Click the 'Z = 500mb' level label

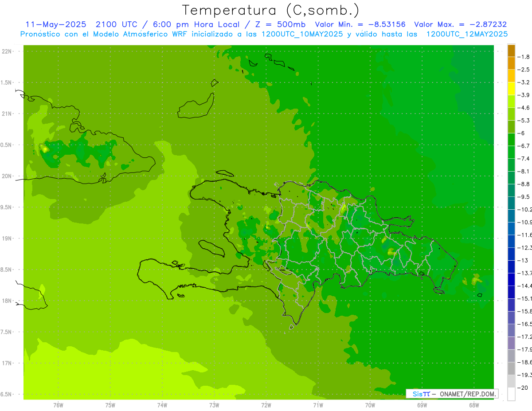pos(280,24)
